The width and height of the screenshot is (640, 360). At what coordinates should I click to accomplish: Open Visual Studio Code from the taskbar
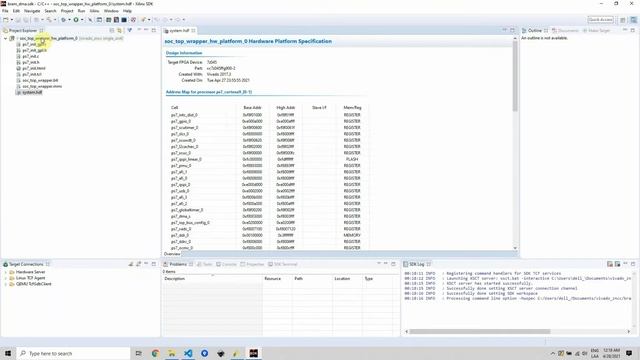pos(188,353)
